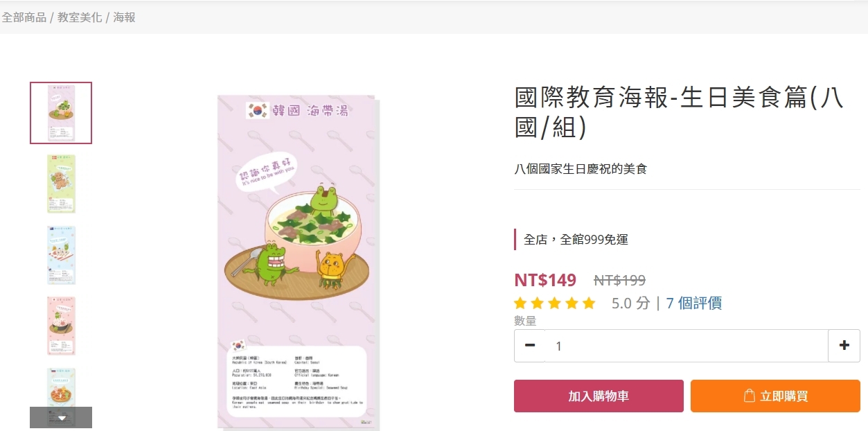Click the fifth yellow rating star

click(589, 304)
